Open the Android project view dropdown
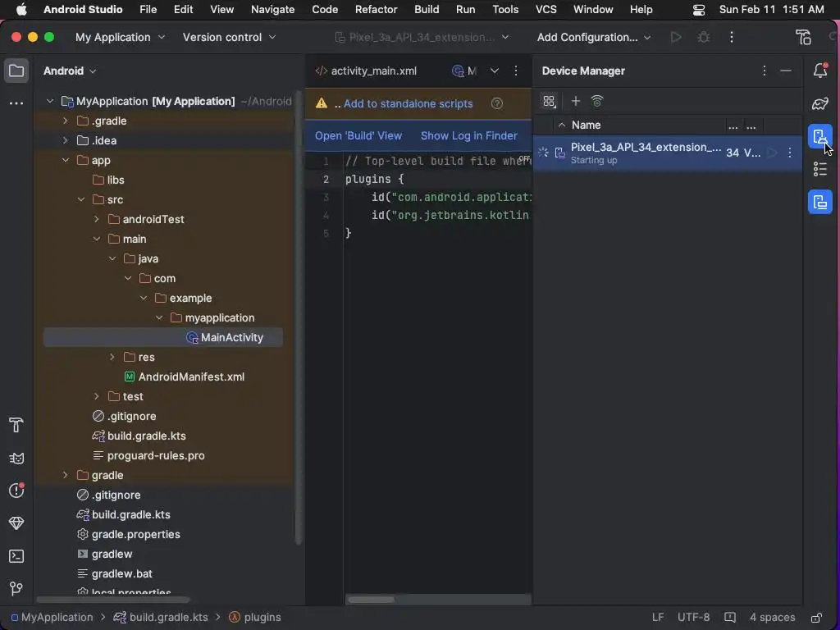This screenshot has width=840, height=630. (x=70, y=71)
